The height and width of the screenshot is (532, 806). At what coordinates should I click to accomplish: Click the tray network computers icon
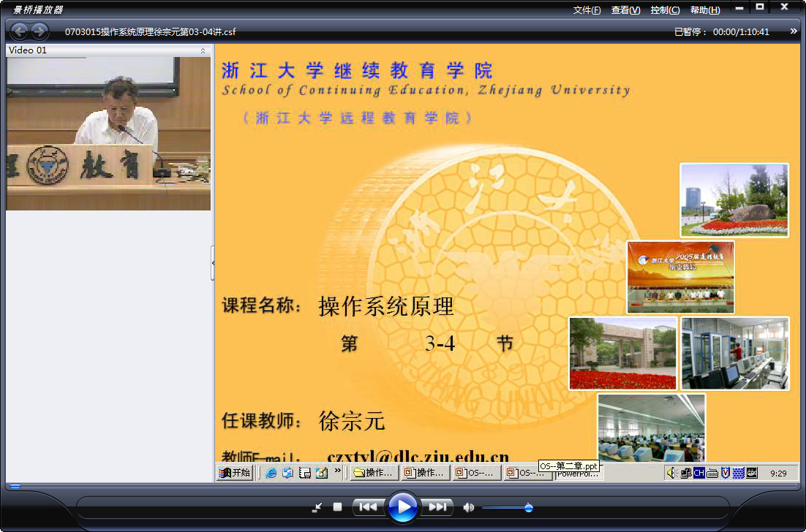[685, 473]
